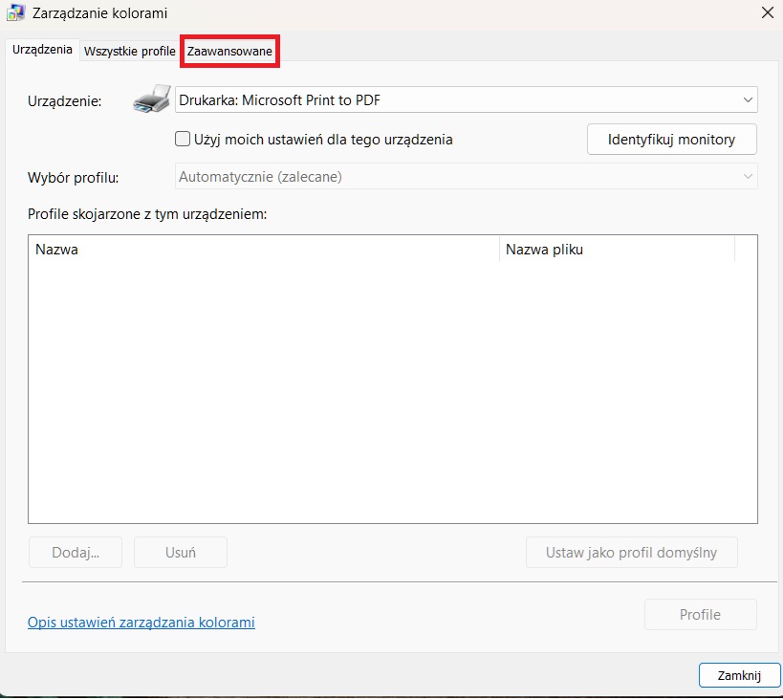The image size is (783, 700).
Task: Open the Wszystkie profile tab
Action: pos(129,52)
